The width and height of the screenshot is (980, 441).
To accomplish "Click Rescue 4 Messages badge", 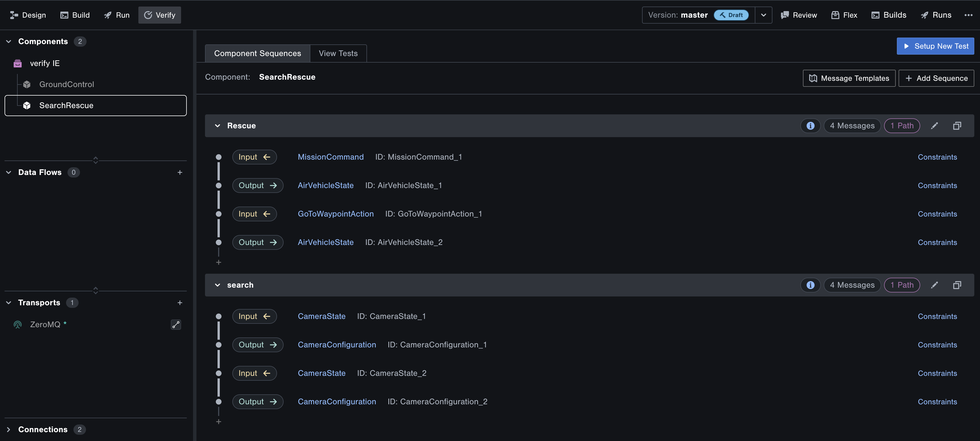I will pos(852,125).
